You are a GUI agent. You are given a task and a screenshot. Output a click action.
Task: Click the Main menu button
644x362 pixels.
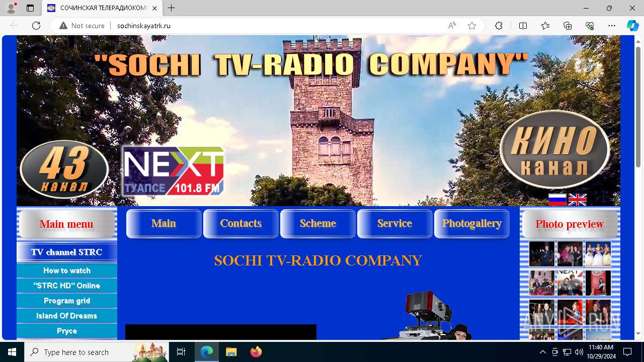67,224
